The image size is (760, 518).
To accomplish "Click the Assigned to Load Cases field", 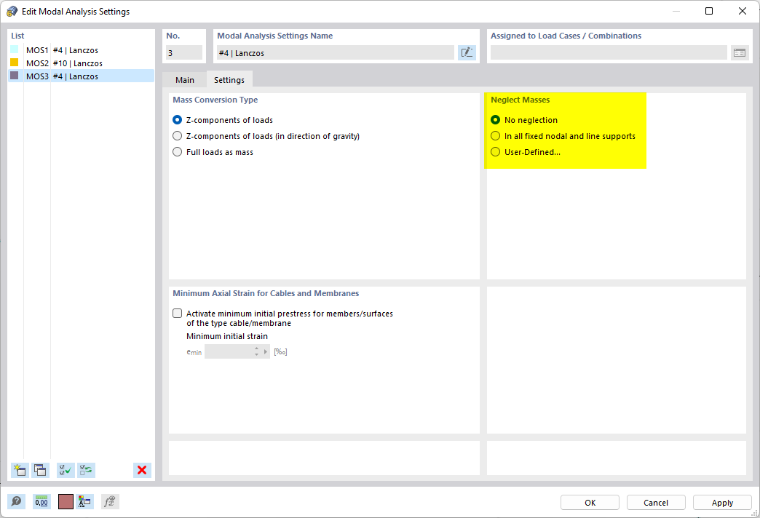I will point(609,53).
